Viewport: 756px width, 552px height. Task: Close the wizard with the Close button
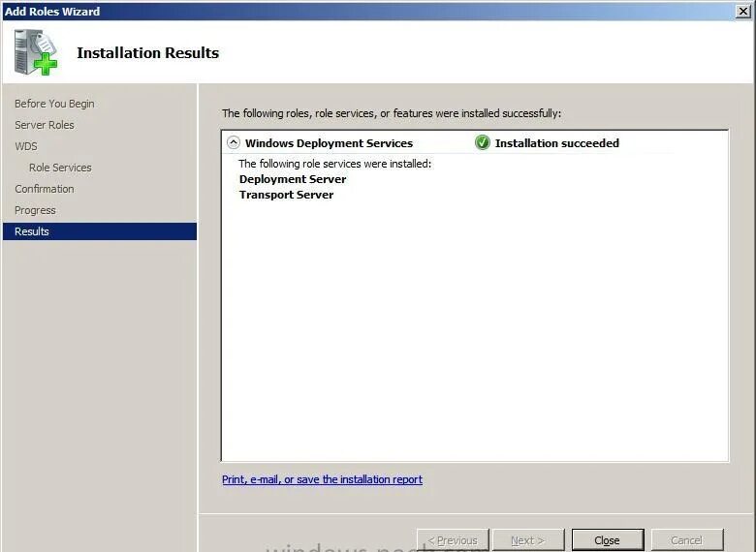point(608,540)
